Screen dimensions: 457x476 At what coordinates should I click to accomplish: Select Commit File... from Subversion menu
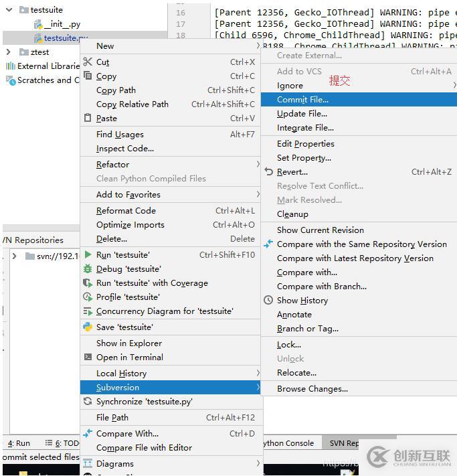coord(359,99)
